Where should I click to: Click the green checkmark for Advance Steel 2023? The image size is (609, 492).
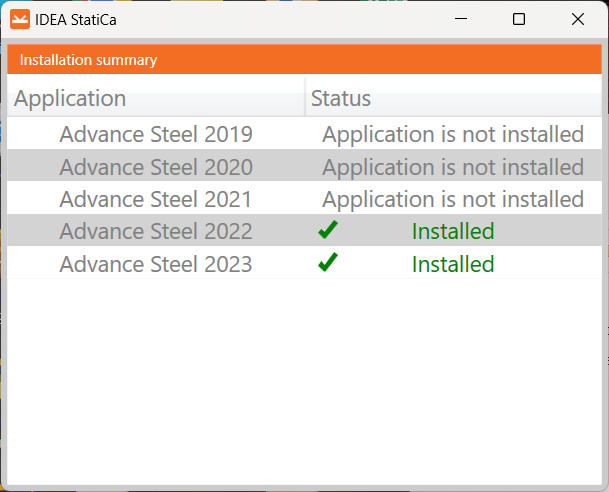point(328,264)
